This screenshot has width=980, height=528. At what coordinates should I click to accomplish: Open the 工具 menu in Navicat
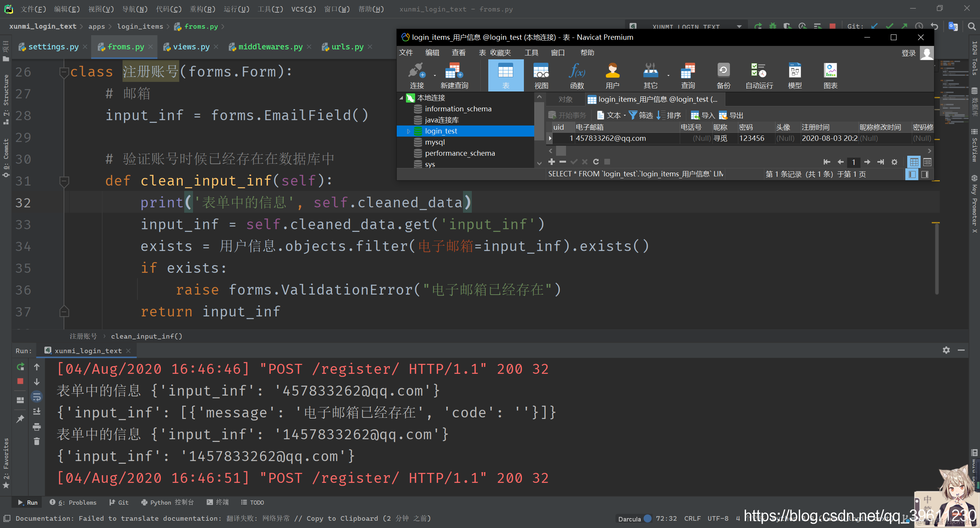(531, 52)
